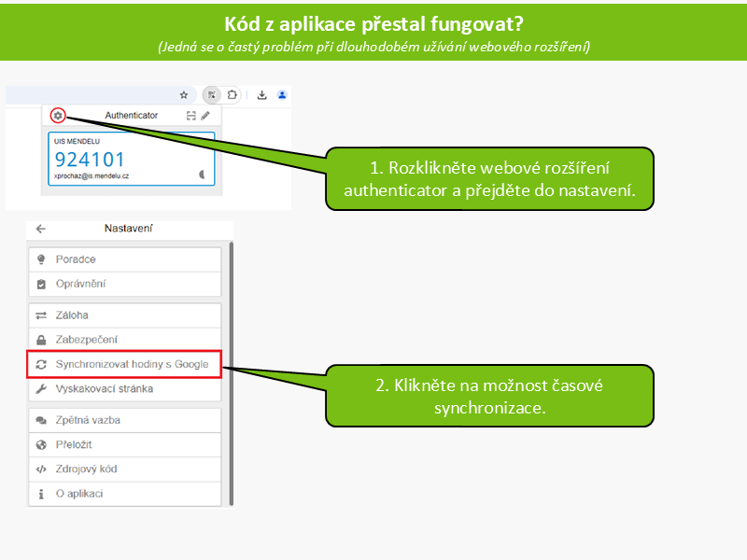This screenshot has width=747, height=560.
Task: Click the globe icon beside Přeložit
Action: [41, 445]
